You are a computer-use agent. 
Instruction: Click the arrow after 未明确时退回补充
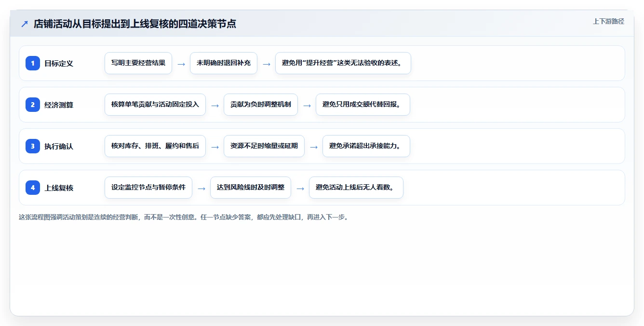(x=267, y=64)
